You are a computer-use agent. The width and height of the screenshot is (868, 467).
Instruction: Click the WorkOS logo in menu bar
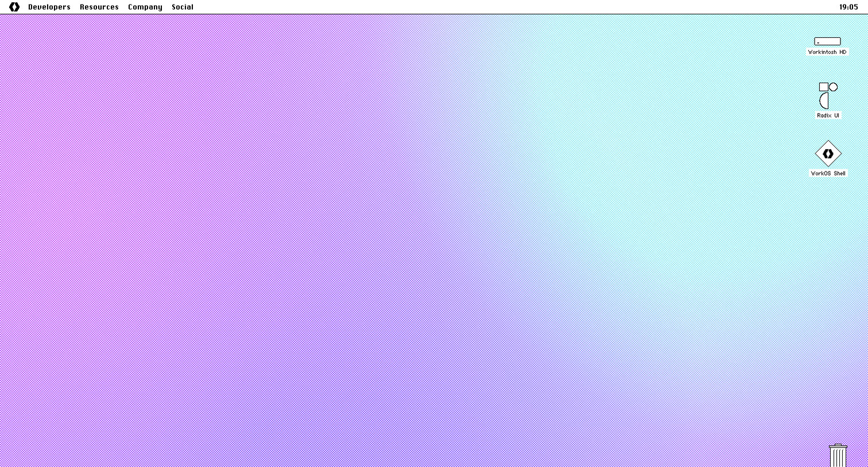click(14, 7)
